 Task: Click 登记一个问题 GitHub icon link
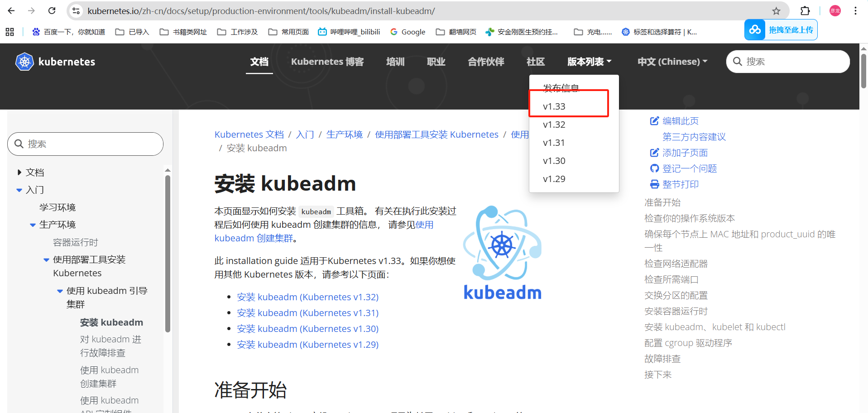click(683, 168)
